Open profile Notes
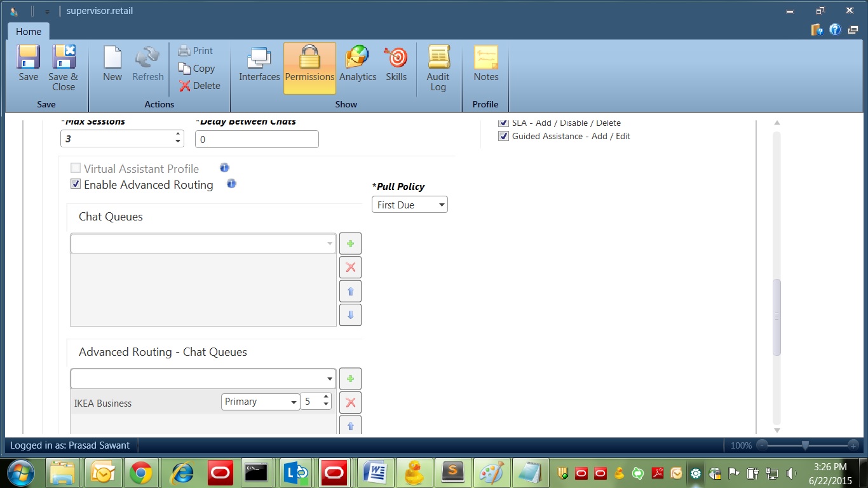Viewport: 868px width, 488px height. [486, 64]
